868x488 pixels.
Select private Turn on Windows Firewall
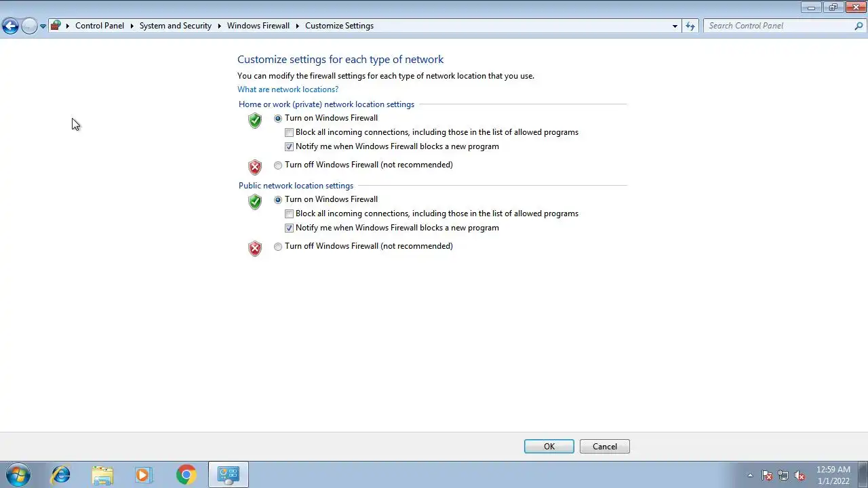click(x=278, y=118)
